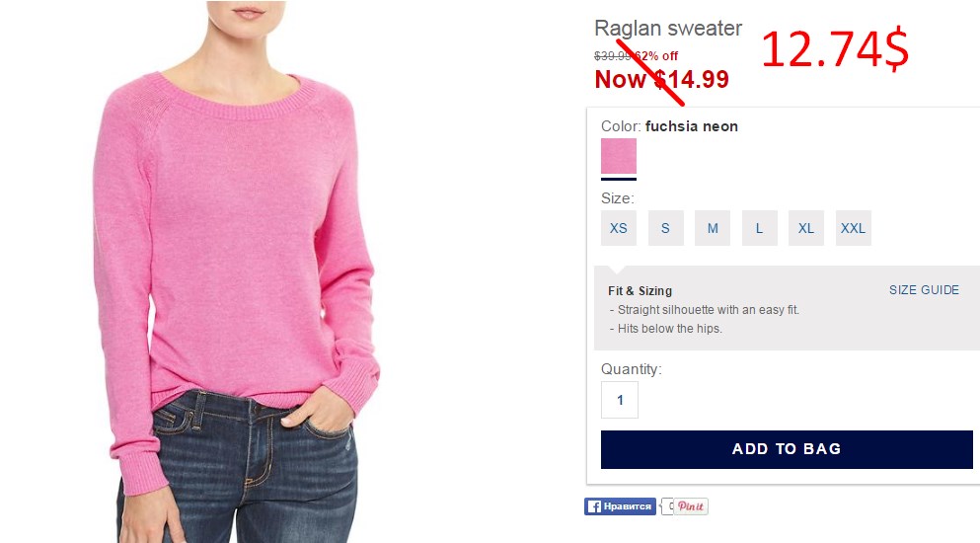Click the Pin it button
The width and height of the screenshot is (980, 543).
coord(691,506)
